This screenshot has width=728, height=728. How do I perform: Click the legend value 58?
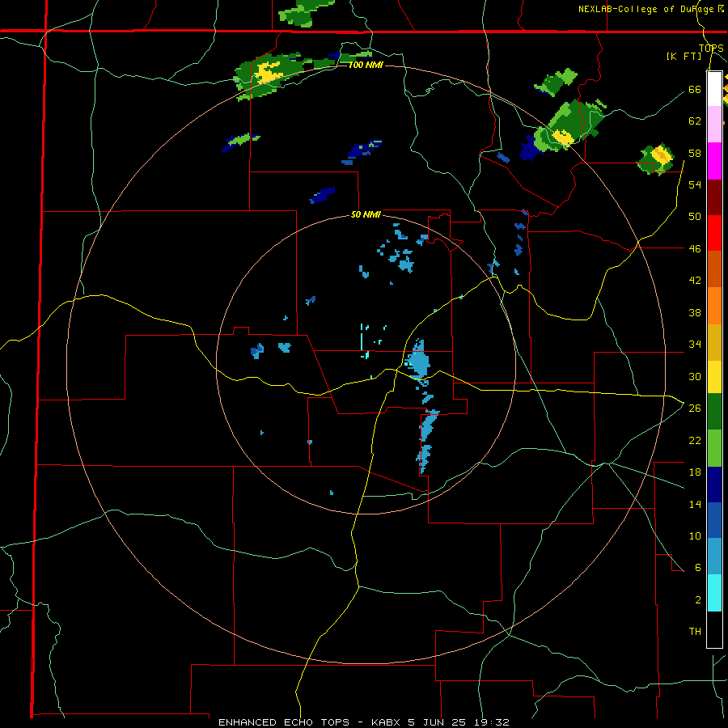[x=695, y=153]
